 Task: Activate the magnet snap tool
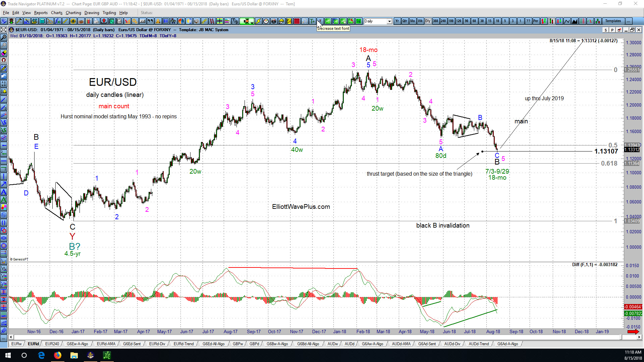pos(4,61)
